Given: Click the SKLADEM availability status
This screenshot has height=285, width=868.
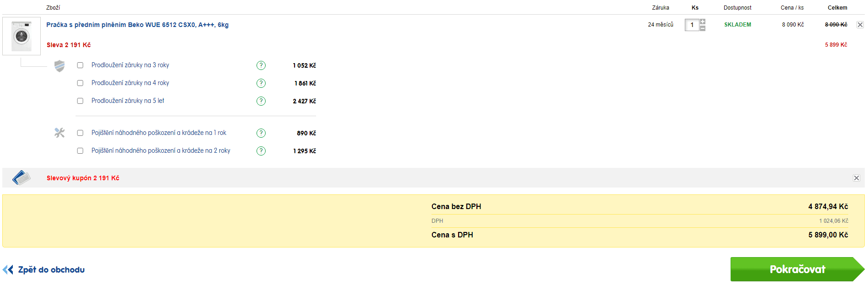Looking at the screenshot, I should tap(737, 25).
